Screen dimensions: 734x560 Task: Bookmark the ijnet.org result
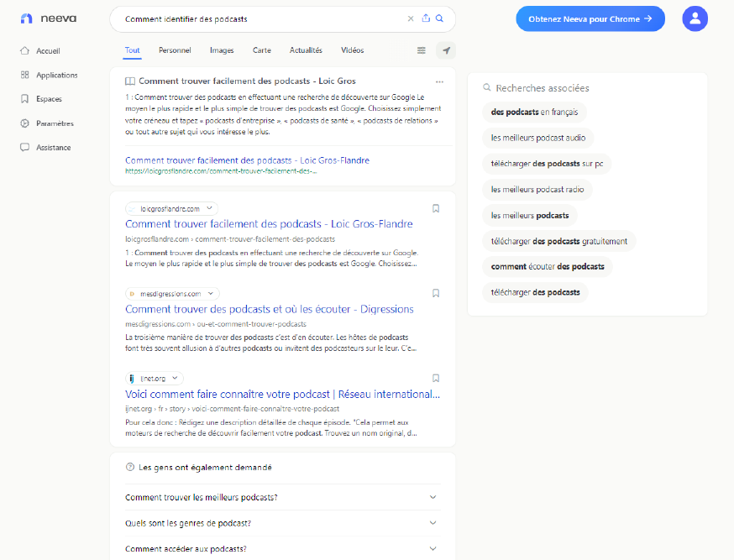pos(436,378)
